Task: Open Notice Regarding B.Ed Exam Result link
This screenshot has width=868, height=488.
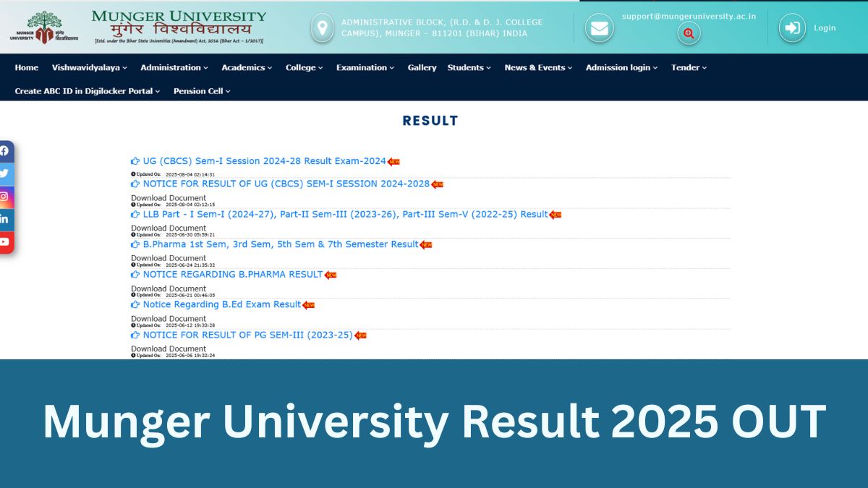Action: click(222, 304)
